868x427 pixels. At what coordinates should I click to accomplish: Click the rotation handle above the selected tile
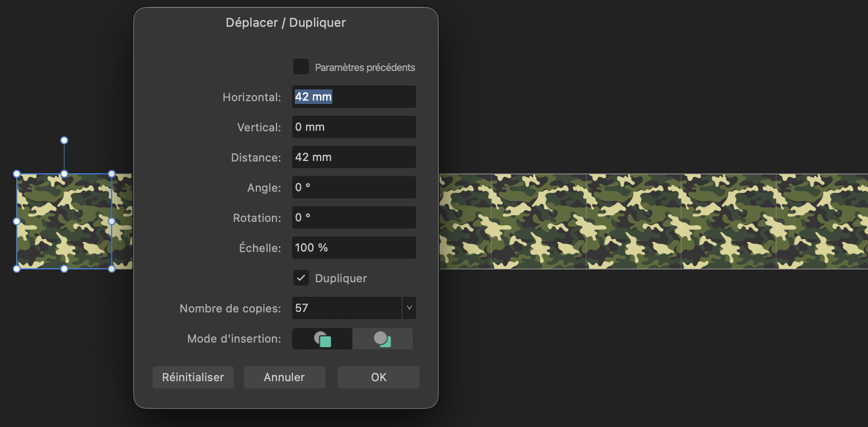click(64, 140)
